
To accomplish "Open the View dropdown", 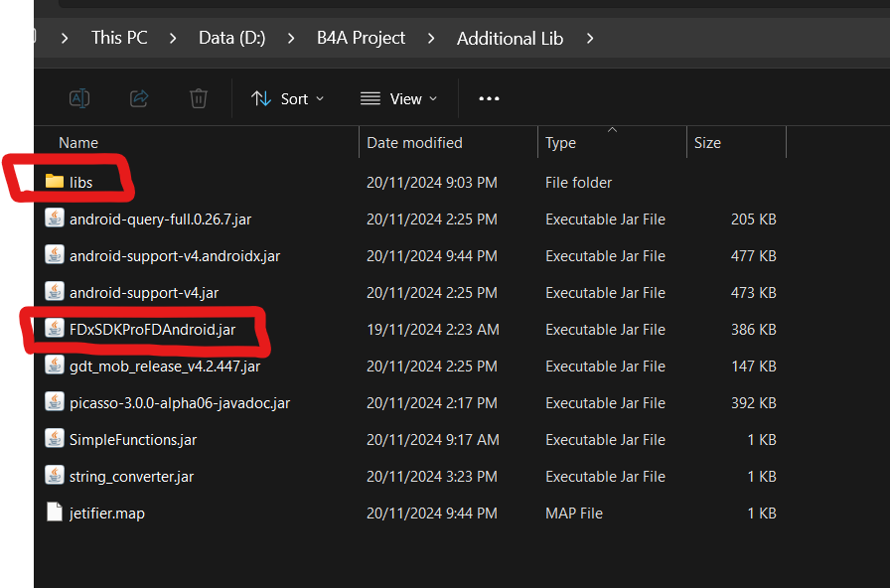I will 399,98.
